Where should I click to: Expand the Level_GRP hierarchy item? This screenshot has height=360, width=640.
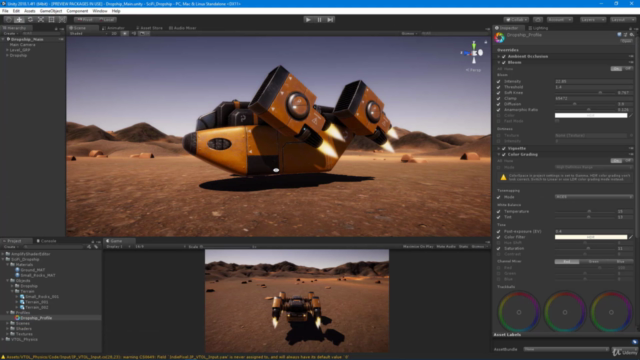click(x=7, y=50)
